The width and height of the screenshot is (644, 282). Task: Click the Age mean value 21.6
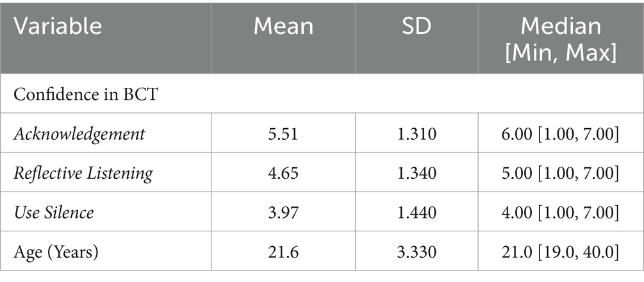pos(283,252)
